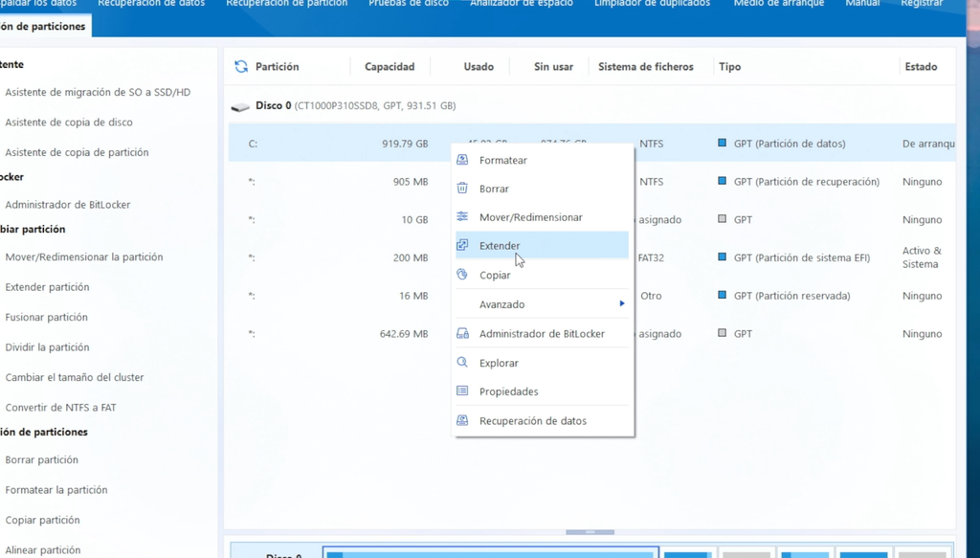This screenshot has width=980, height=558.
Task: Click Fusionar partición in sidebar
Action: pyautogui.click(x=46, y=317)
